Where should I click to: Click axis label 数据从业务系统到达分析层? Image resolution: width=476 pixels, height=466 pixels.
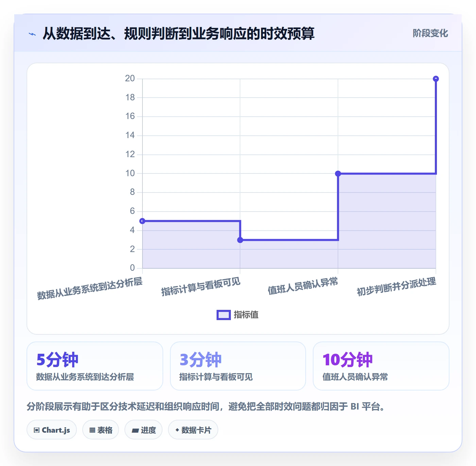click(90, 288)
